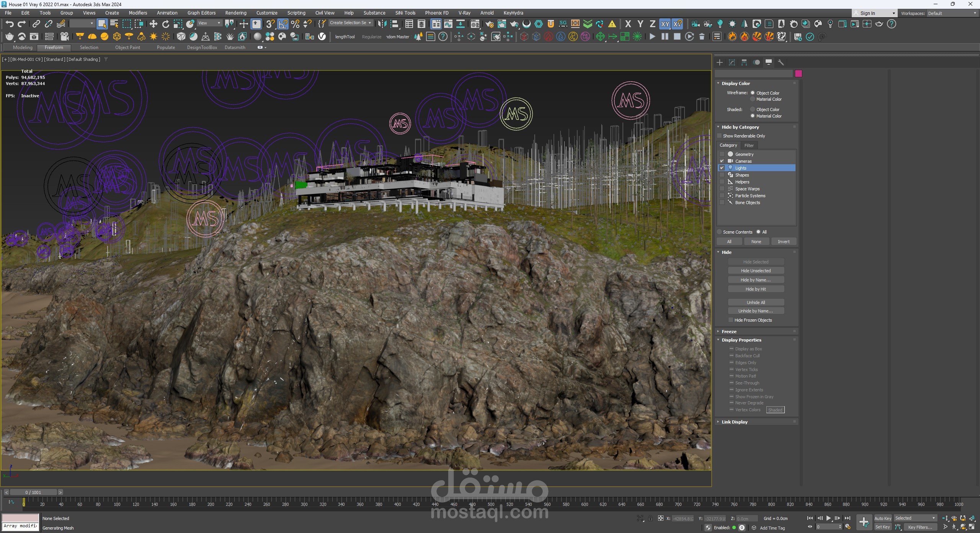Switch to the Freeform ribbon tab
This screenshot has height=533, width=980.
click(54, 47)
